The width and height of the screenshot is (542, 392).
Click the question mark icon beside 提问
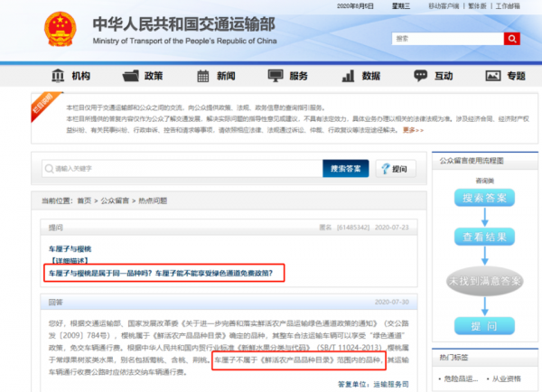(385, 169)
